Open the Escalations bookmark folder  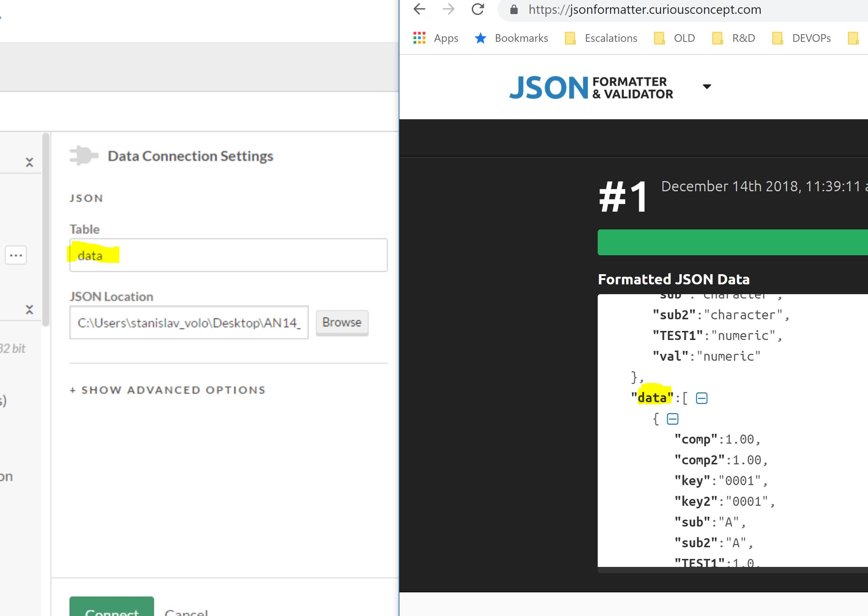point(601,38)
